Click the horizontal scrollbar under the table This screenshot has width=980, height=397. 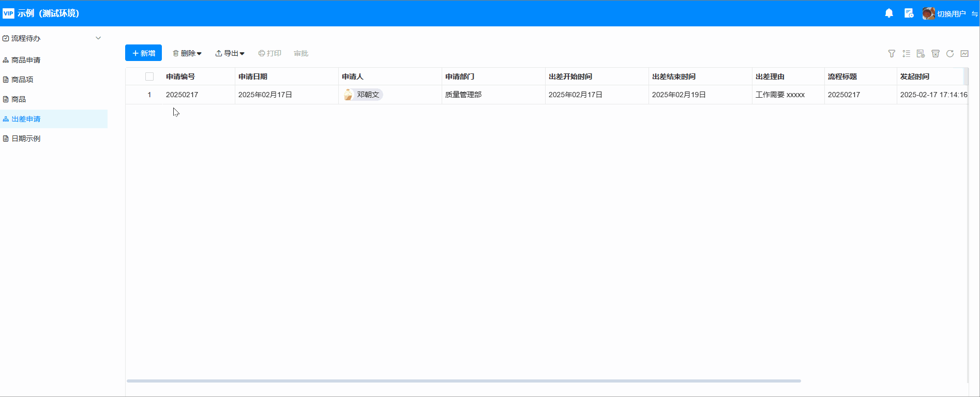[x=463, y=381]
